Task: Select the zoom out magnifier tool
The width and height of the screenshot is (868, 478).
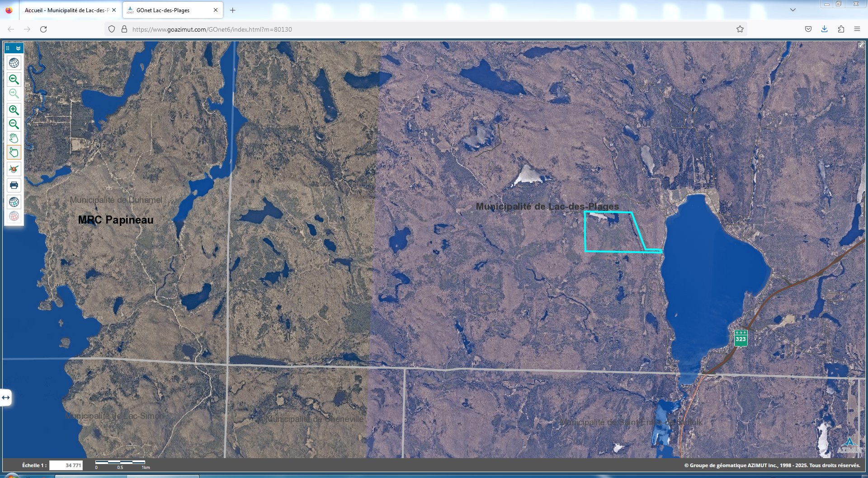Action: pyautogui.click(x=14, y=124)
